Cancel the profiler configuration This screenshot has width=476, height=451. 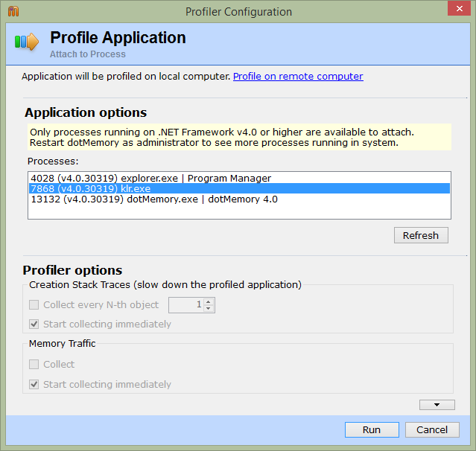tap(432, 429)
